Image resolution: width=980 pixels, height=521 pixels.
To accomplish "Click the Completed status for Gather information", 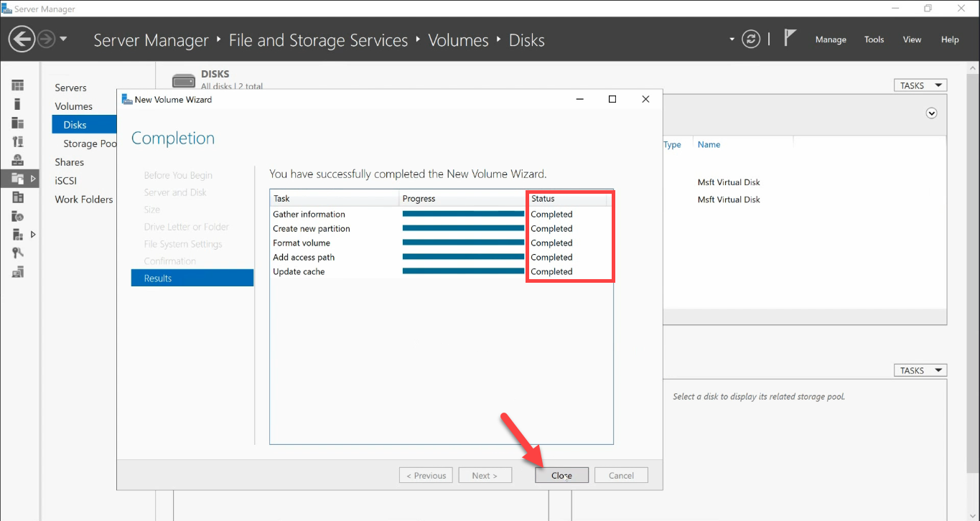I will (551, 214).
